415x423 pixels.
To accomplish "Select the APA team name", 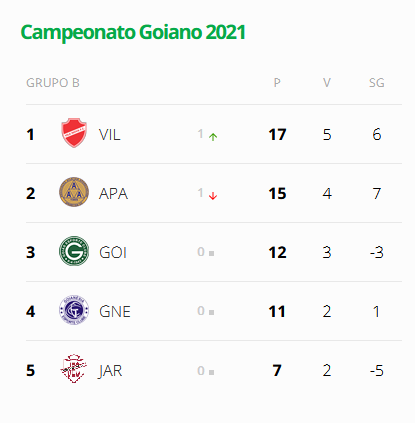I will (113, 194).
